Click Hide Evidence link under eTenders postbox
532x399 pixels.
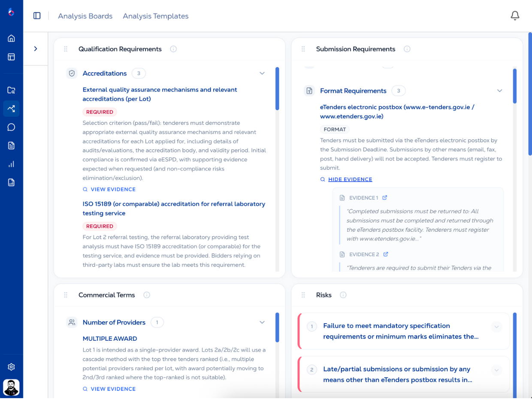(x=350, y=179)
